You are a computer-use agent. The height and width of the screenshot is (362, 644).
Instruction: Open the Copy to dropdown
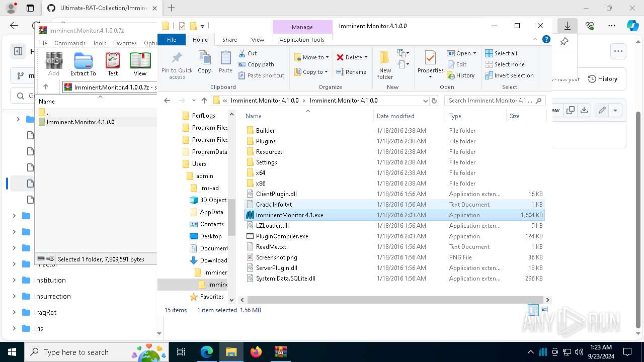311,72
